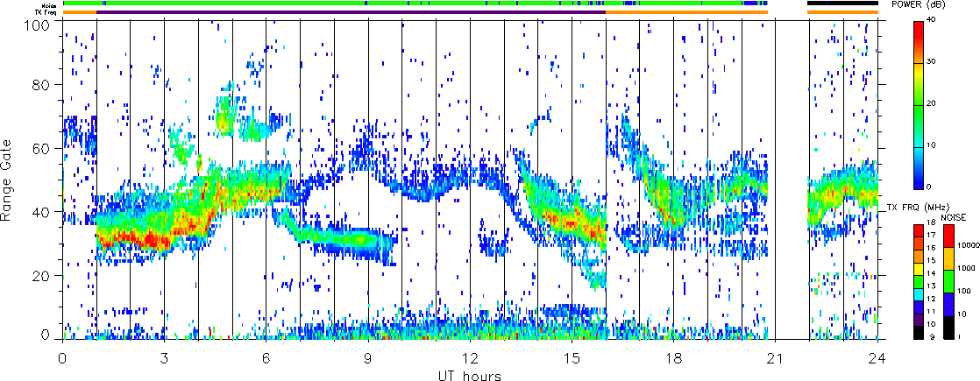Screen dimensions: 980x381
Task: Click the x-axis tick label '6'
Action: [x=266, y=358]
